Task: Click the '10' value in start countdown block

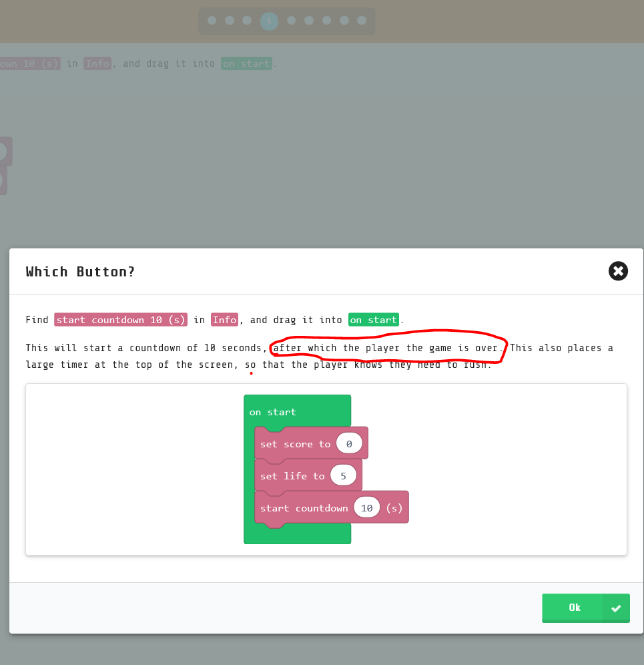Action: coord(366,507)
